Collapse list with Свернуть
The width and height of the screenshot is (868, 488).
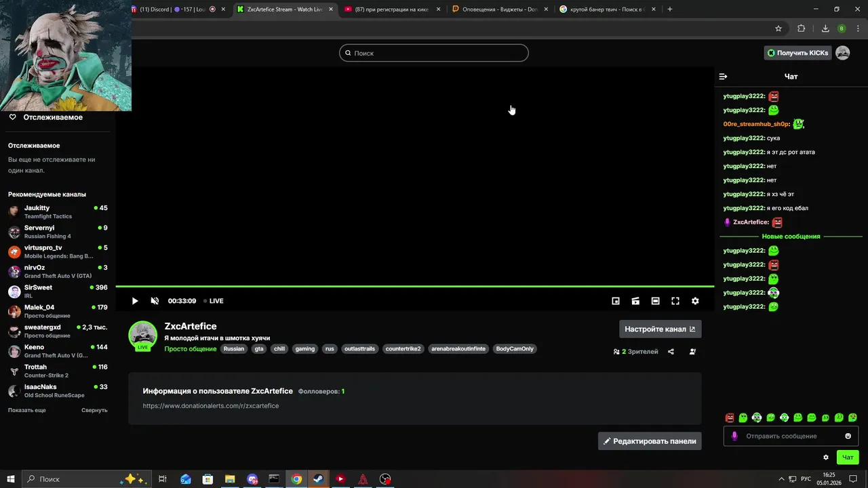[x=94, y=410]
